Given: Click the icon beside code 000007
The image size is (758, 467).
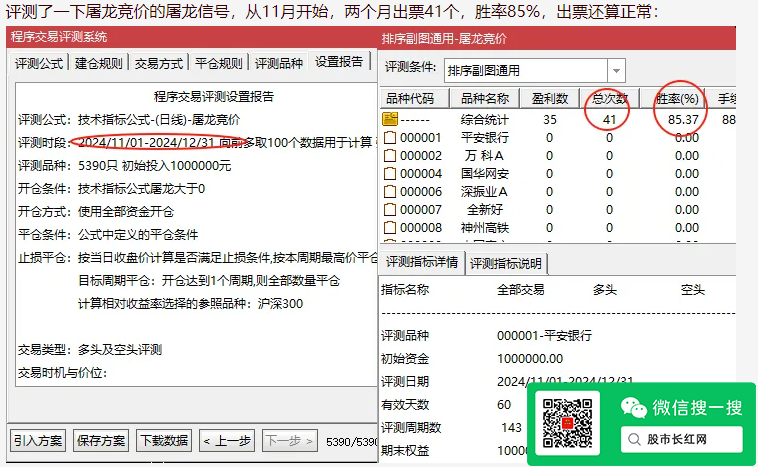Looking at the screenshot, I should 390,210.
